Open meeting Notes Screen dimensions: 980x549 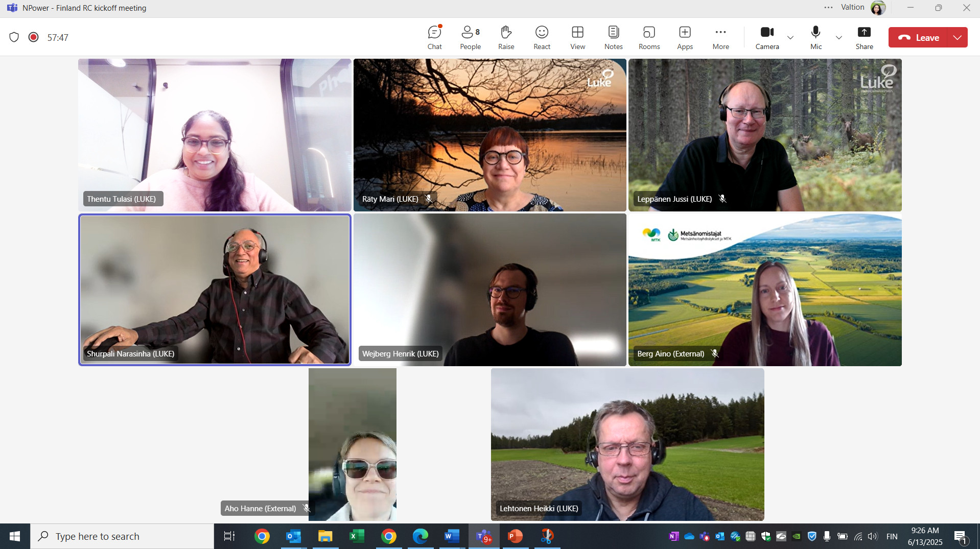pos(613,37)
